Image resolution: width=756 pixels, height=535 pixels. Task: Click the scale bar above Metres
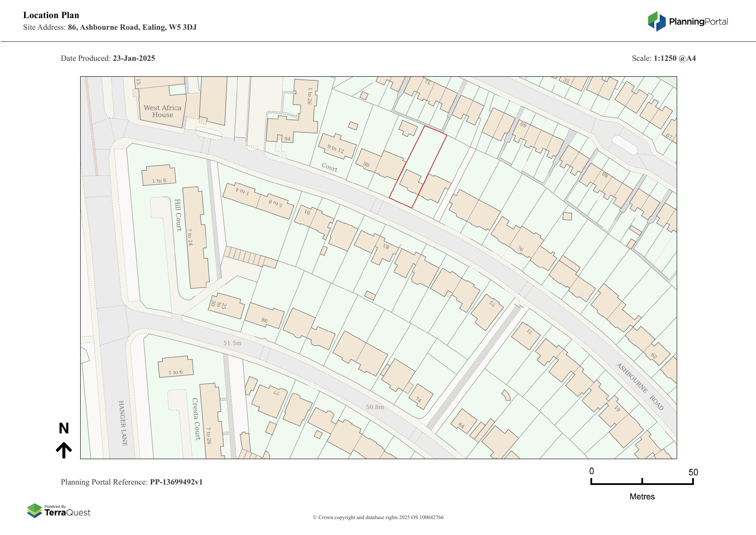pyautogui.click(x=642, y=482)
